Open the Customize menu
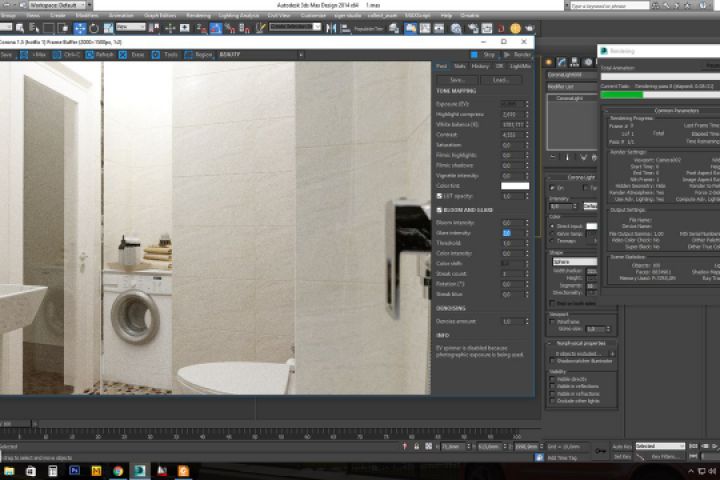720x480 pixels. point(313,16)
